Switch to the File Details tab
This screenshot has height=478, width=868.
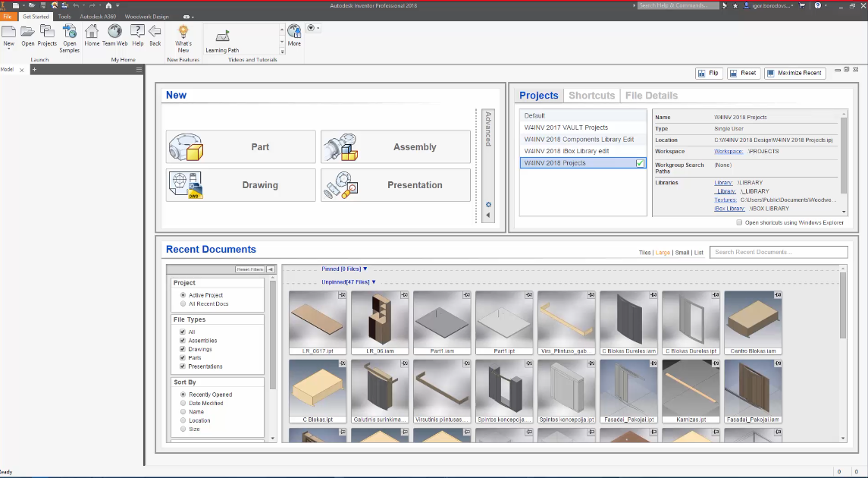[651, 96]
